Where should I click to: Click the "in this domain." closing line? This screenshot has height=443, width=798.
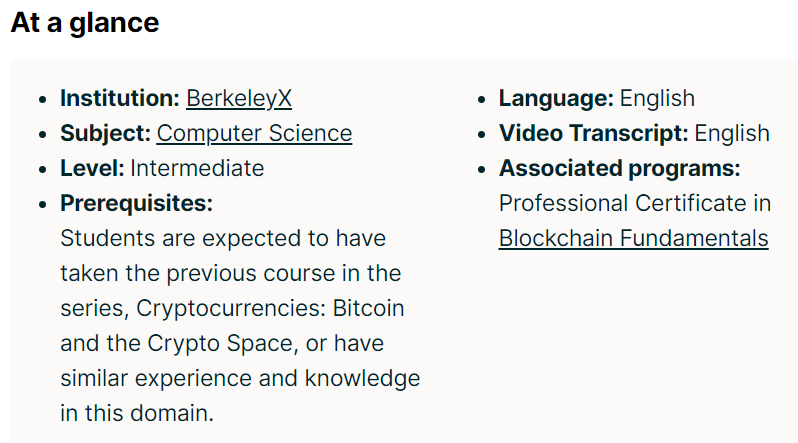pos(137,413)
